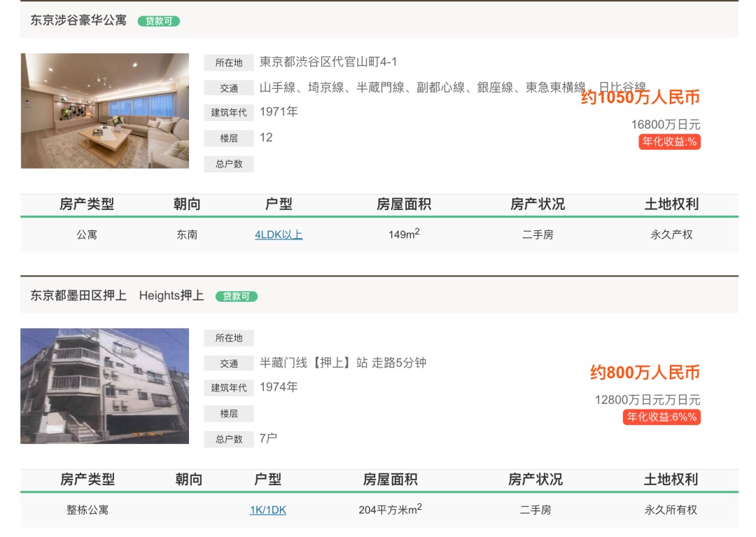This screenshot has width=756, height=537.
Task: Click the transit lines text starting with 山手線
Action: click(x=452, y=88)
